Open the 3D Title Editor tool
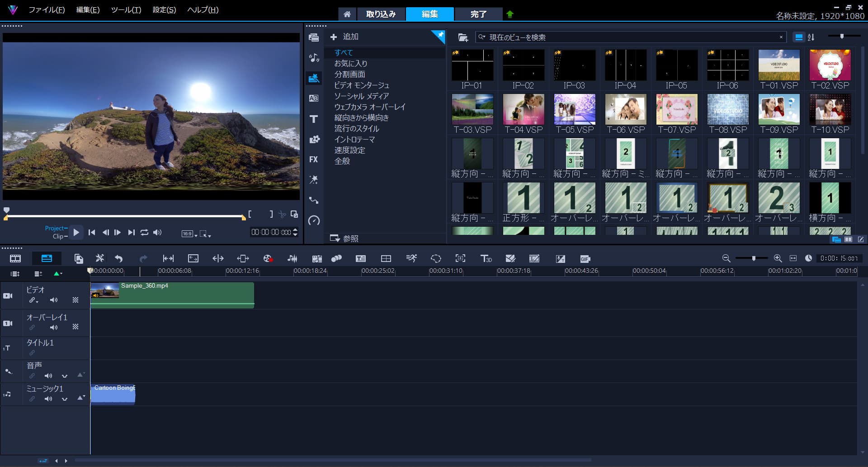Screen dimensions: 868x467 [486, 258]
